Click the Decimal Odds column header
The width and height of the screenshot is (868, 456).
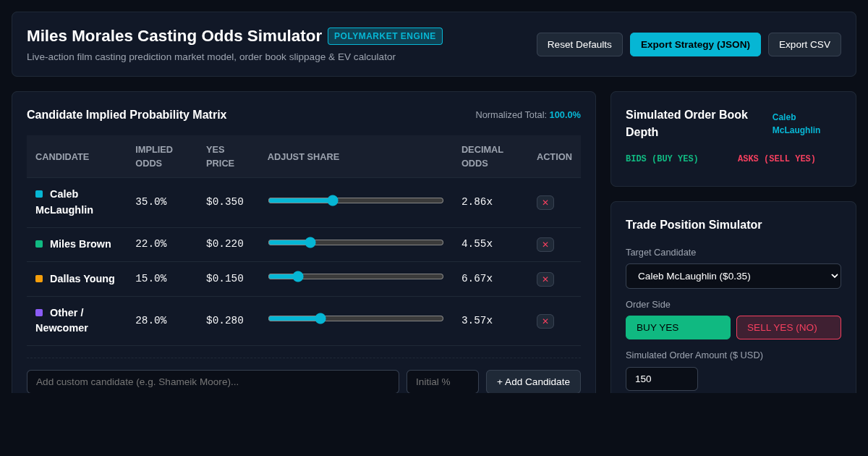tap(482, 156)
